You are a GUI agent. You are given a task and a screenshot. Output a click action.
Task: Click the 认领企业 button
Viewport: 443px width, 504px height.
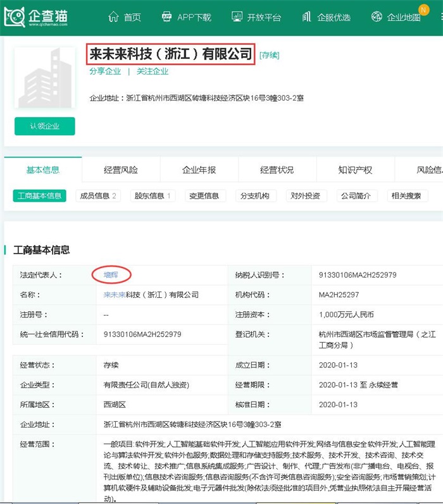(x=45, y=126)
